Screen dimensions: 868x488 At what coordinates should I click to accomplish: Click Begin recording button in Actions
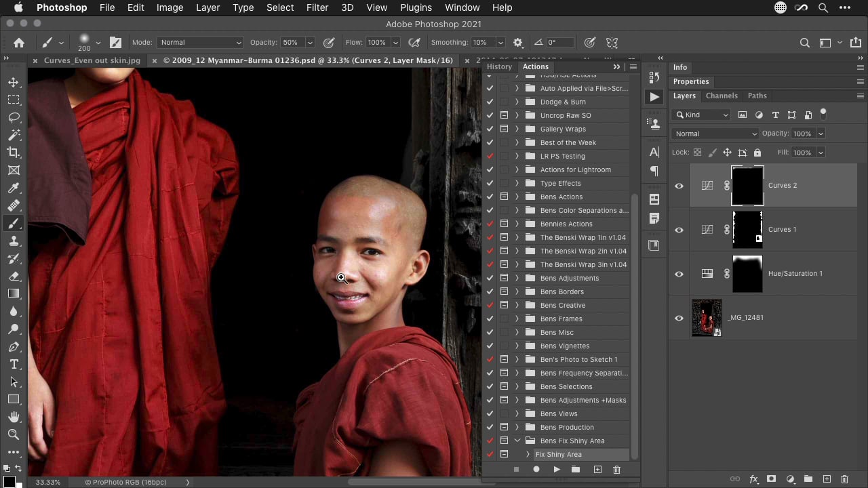coord(536,469)
